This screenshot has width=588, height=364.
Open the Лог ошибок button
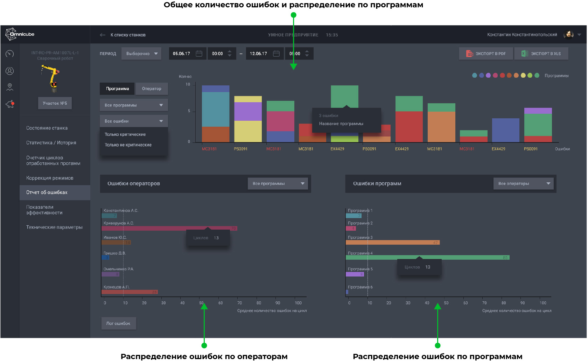point(118,323)
